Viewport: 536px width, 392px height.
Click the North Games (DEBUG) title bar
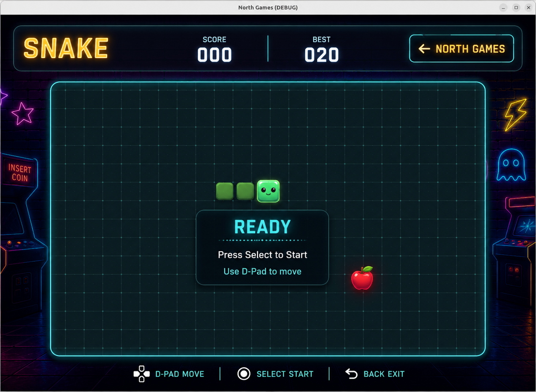click(x=268, y=7)
